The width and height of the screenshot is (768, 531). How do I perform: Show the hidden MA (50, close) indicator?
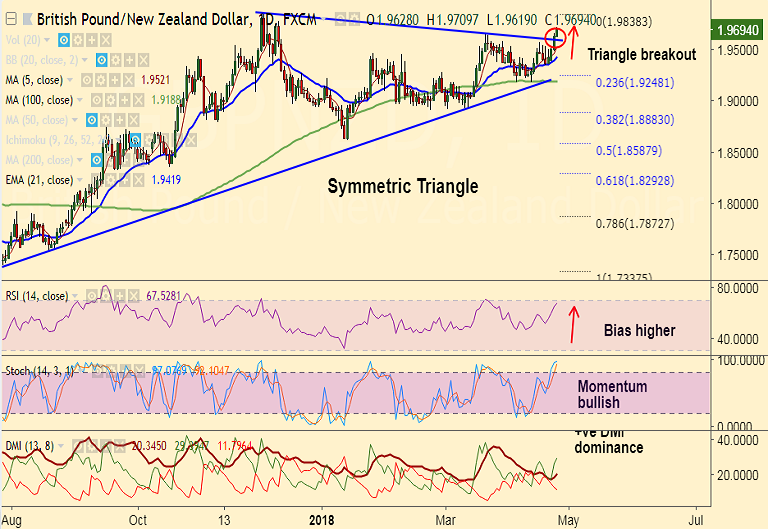point(92,120)
